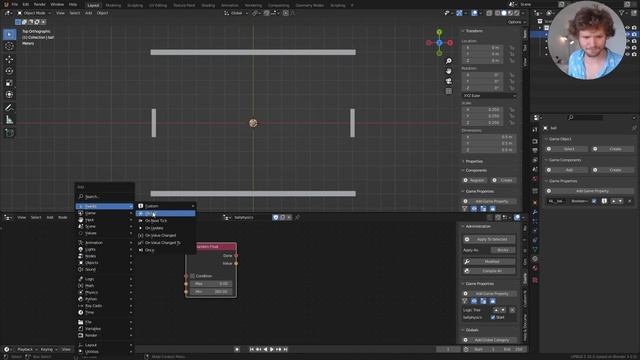Click the pin icon in node editor header
The width and height of the screenshot is (640, 360).
click(x=297, y=218)
